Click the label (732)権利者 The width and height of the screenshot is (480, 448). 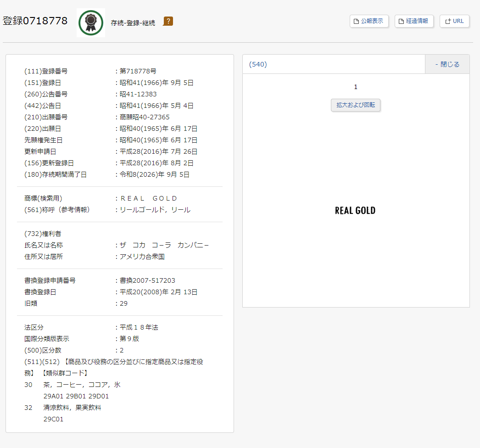[43, 234]
